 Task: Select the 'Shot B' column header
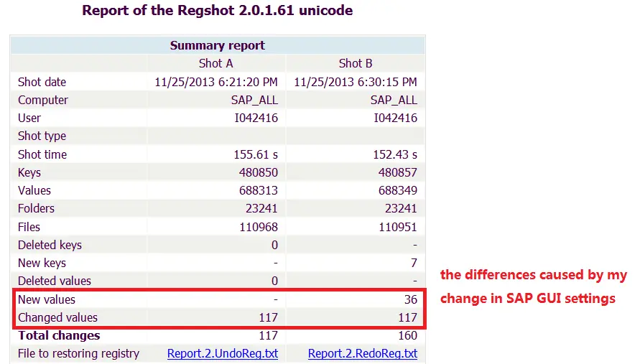coord(355,64)
